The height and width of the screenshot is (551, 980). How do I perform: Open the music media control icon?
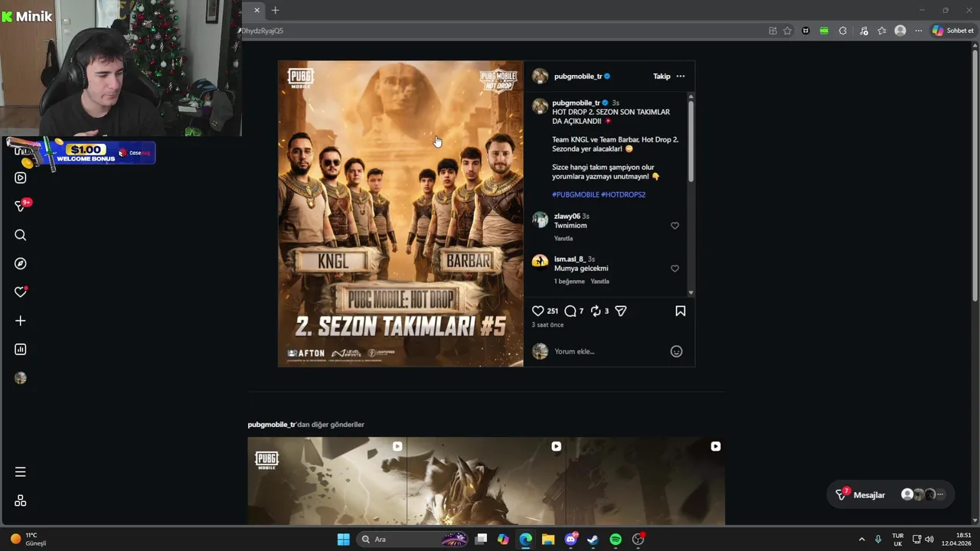864,31
